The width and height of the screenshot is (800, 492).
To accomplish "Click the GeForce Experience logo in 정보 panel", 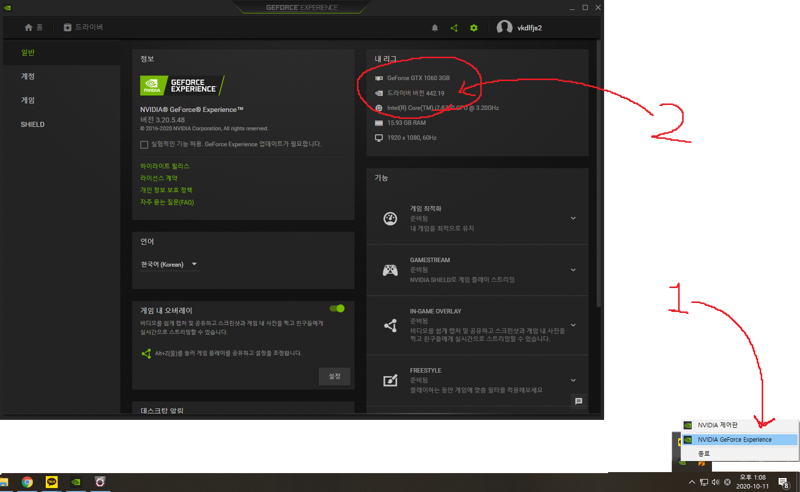I will tap(182, 85).
